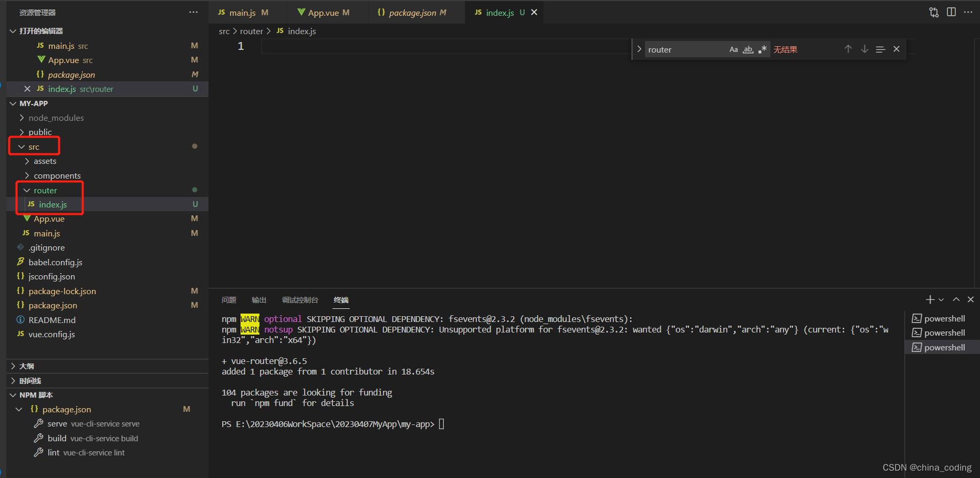980x478 pixels.
Task: Switch to the 输出 panel tab
Action: click(x=259, y=300)
